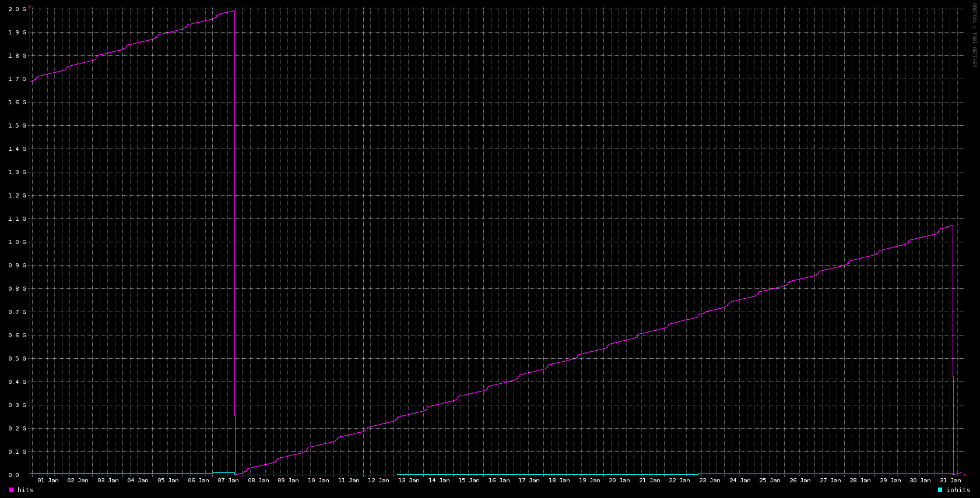The image size is (980, 498).
Task: Click the hits line peak on 31 Jan
Action: coord(951,226)
